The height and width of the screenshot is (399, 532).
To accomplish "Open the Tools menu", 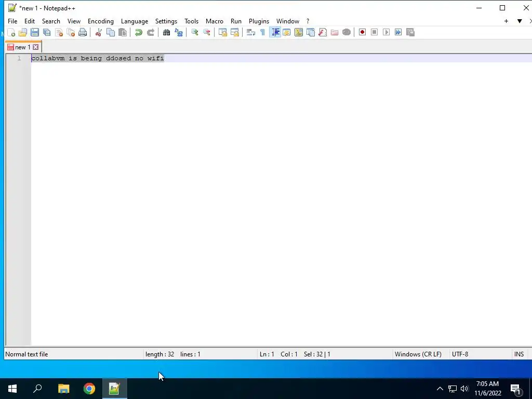I will pos(191,21).
